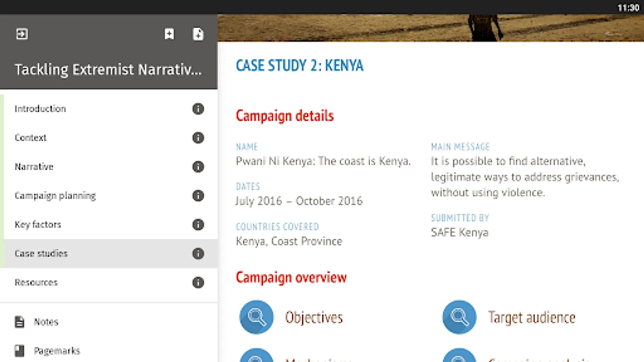
Task: Show info for Campaign planning chapter
Action: click(x=198, y=196)
